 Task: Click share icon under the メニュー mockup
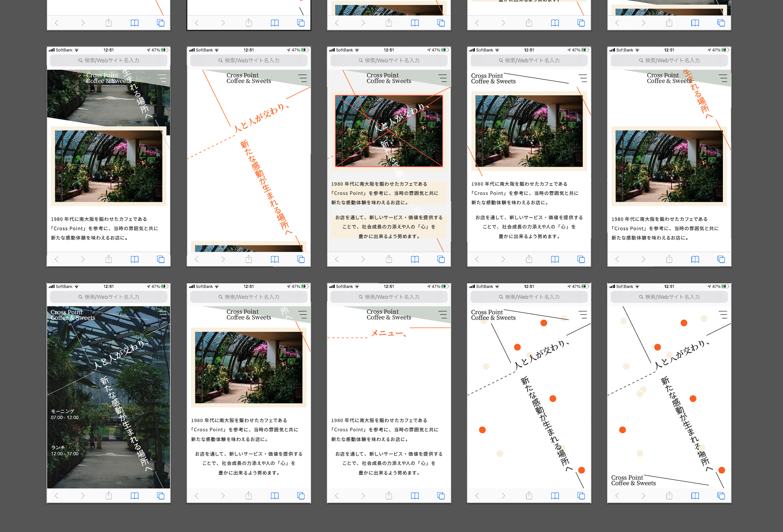pyautogui.click(x=389, y=495)
